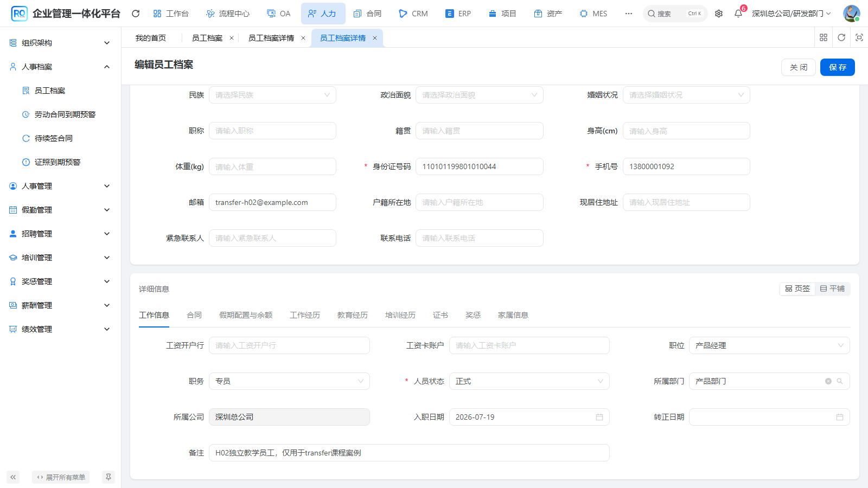Image resolution: width=868 pixels, height=488 pixels.
Task: Switch detail view to 页签 mode
Action: [797, 288]
